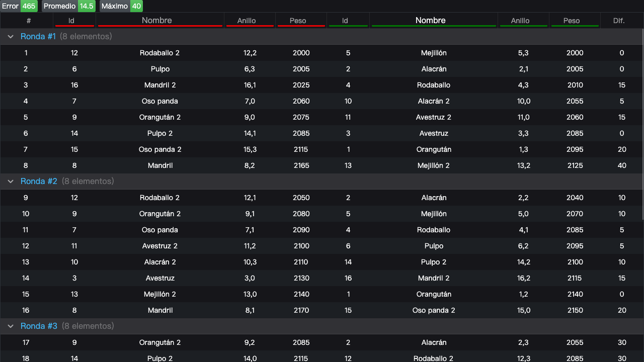Select the Oso panda 2 cell in row 16
The image size is (644, 362).
(434, 310)
